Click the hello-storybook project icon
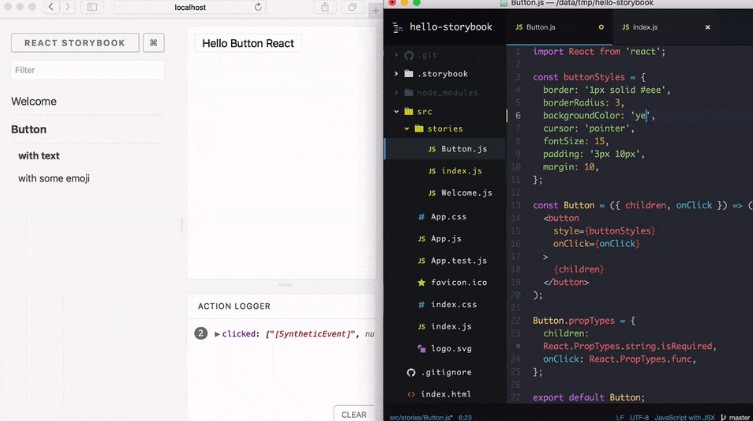 tap(397, 27)
